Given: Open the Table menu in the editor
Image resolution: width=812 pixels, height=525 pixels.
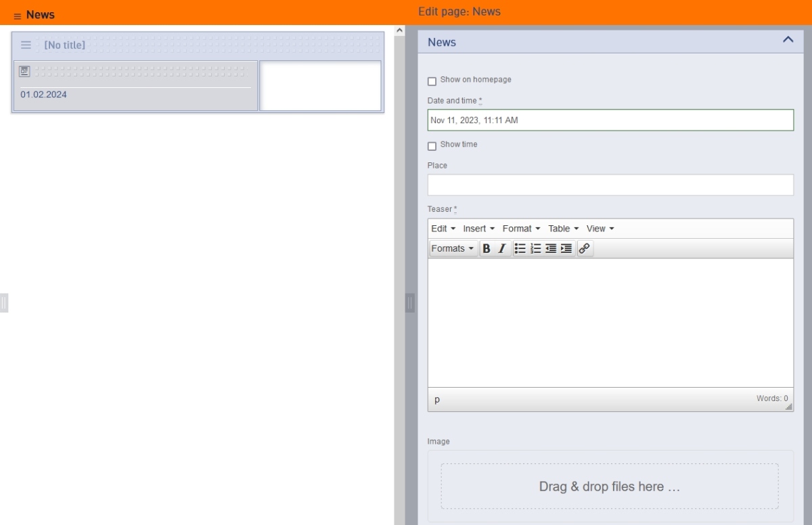Looking at the screenshot, I should click(564, 229).
